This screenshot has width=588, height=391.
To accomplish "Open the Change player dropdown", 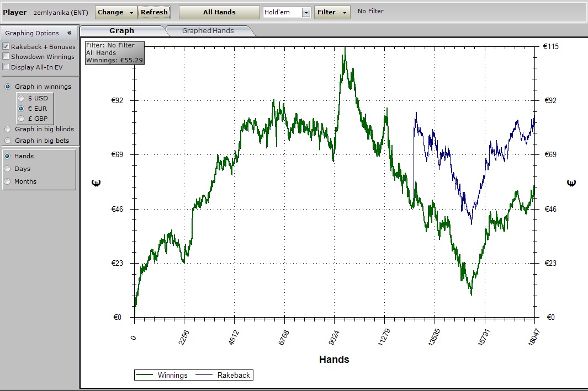I will pos(116,12).
